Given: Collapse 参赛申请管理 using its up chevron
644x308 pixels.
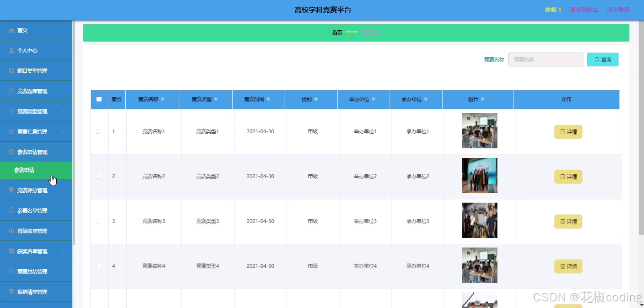Looking at the screenshot, I should click(x=63, y=152).
